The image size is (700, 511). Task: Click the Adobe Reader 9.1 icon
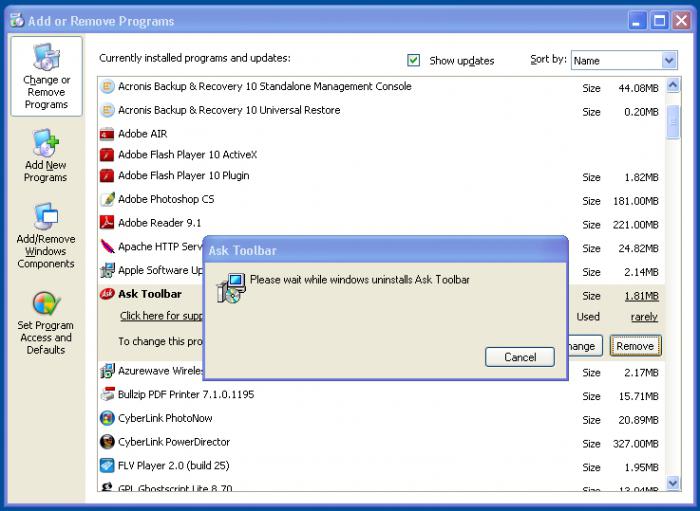[x=107, y=222]
